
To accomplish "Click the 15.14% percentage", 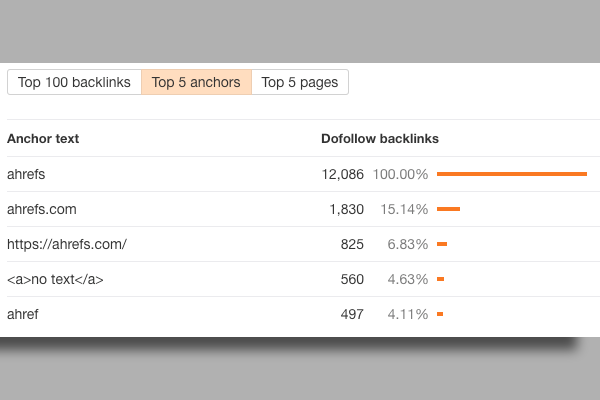I will 404,209.
